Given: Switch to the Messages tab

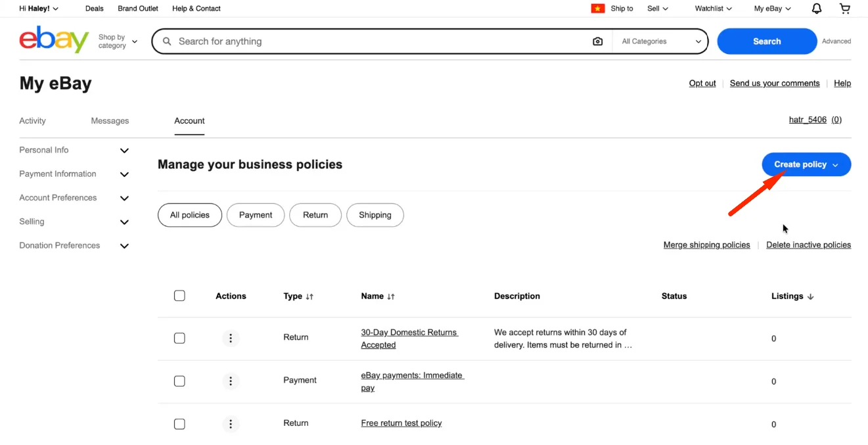Looking at the screenshot, I should [110, 121].
